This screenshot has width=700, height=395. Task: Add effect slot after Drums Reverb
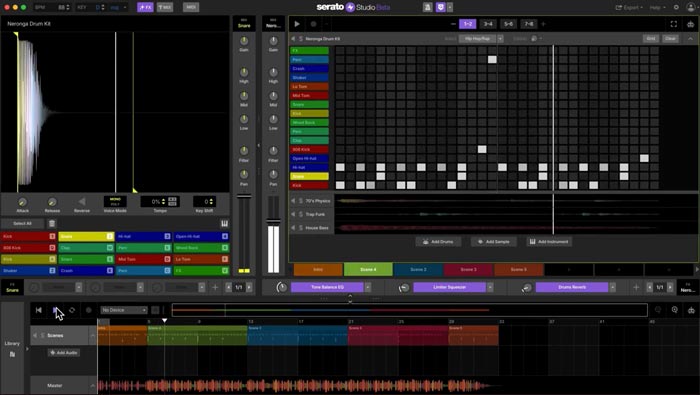pos(636,287)
